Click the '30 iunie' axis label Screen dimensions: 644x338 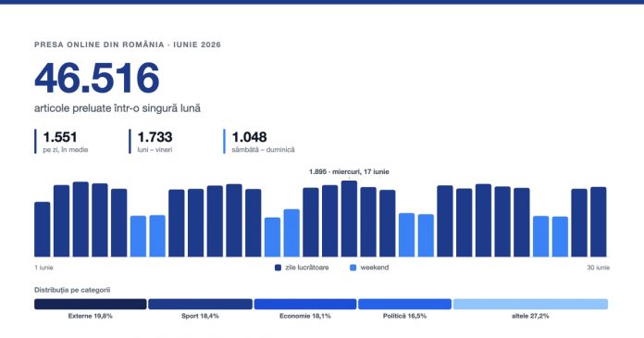pyautogui.click(x=599, y=268)
